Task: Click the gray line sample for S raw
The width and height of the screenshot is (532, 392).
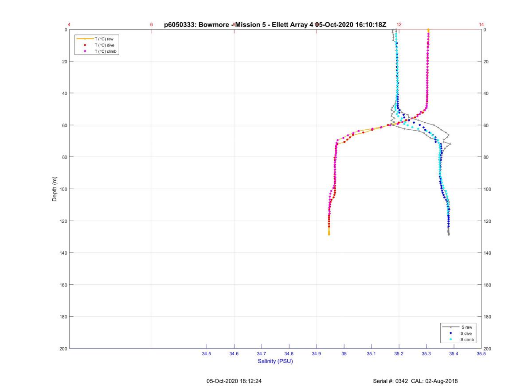Action: pos(451,327)
